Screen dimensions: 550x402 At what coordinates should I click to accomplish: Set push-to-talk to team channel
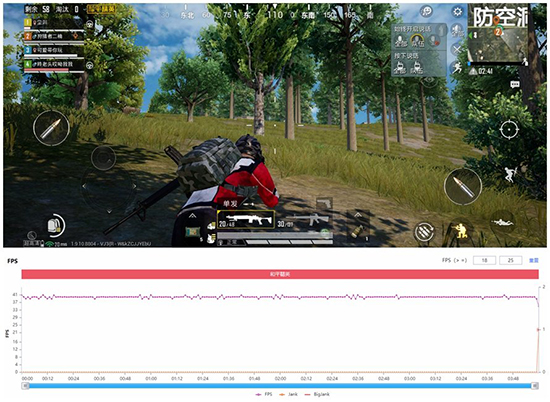coord(416,68)
